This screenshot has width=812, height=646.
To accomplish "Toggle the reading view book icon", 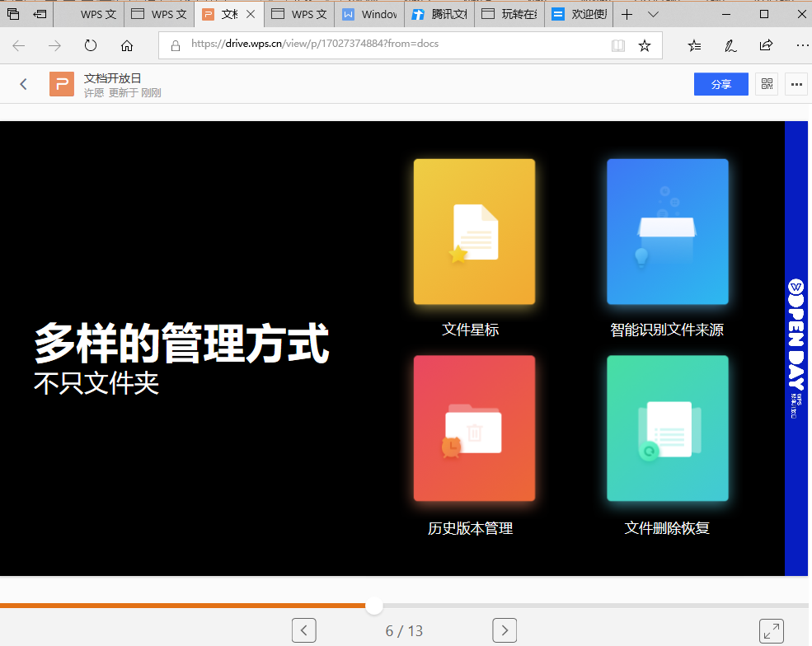I will (618, 45).
